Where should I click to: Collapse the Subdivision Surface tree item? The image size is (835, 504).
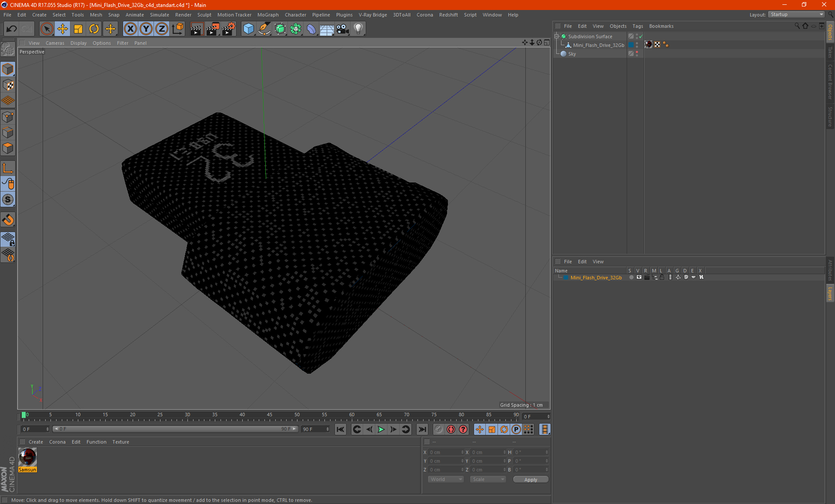click(x=556, y=36)
